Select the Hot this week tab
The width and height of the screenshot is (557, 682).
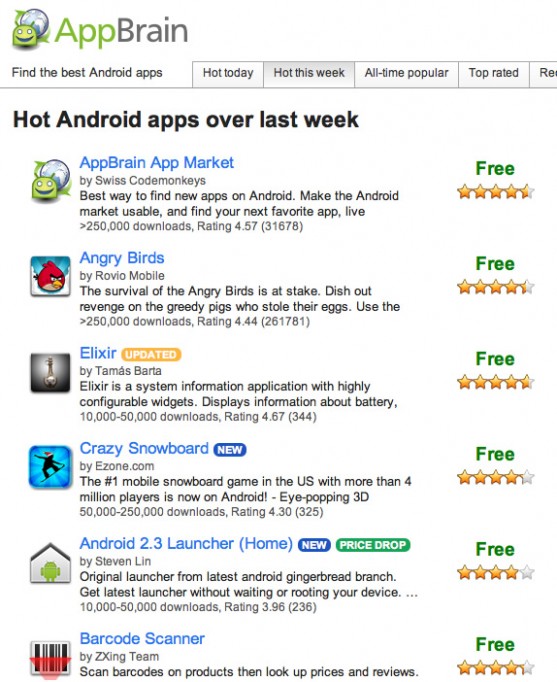[x=309, y=73]
